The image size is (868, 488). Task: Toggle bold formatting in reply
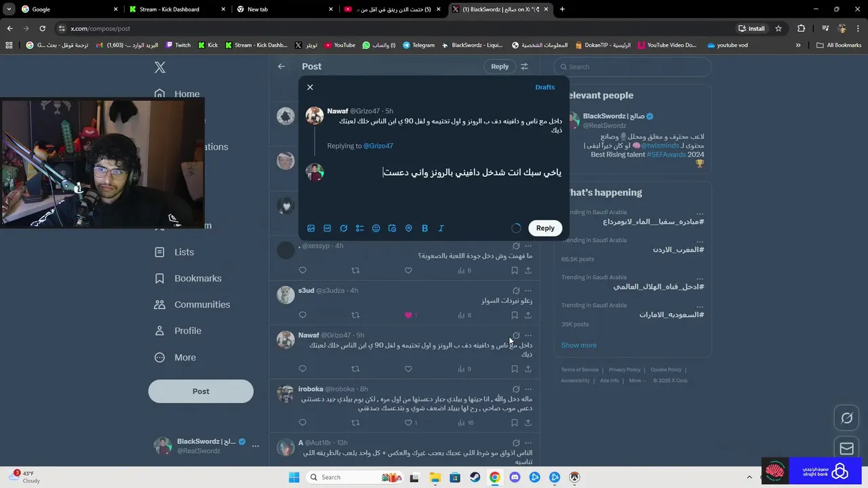point(425,228)
